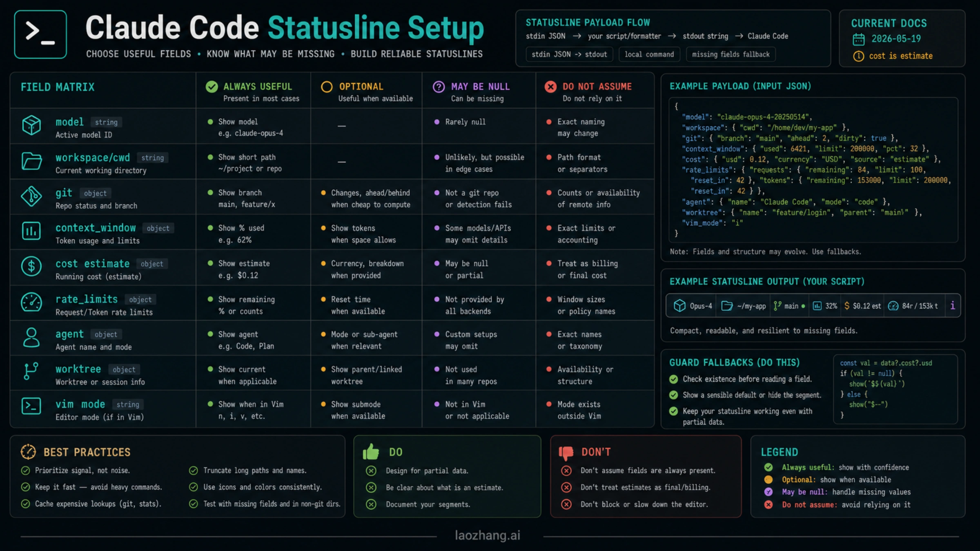Click check mark by 'Prioritize signal, not noise'
The width and height of the screenshot is (980, 551).
pyautogui.click(x=25, y=471)
